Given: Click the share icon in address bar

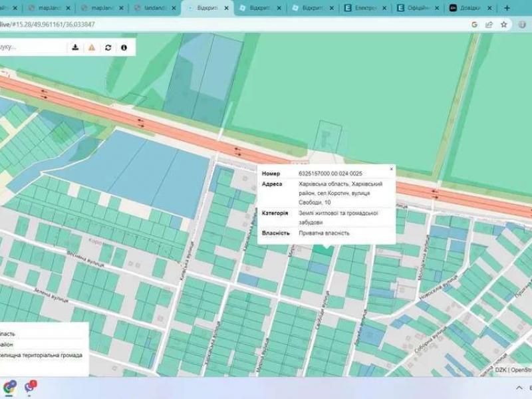Looking at the screenshot, I should point(489,25).
